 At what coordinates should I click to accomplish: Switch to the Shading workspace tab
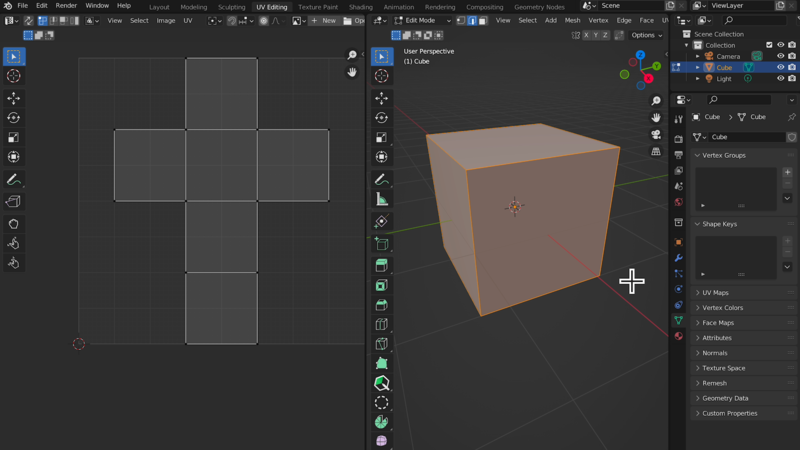click(361, 7)
